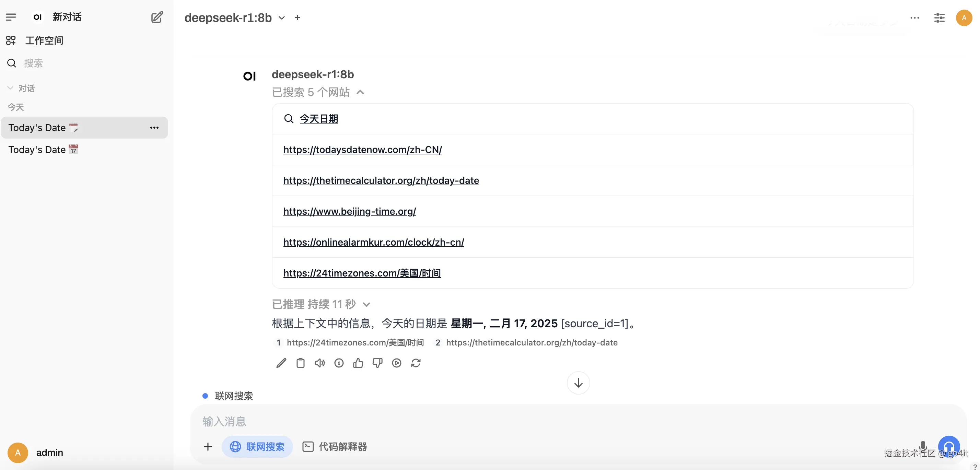Copy the assistant response

pyautogui.click(x=300, y=363)
